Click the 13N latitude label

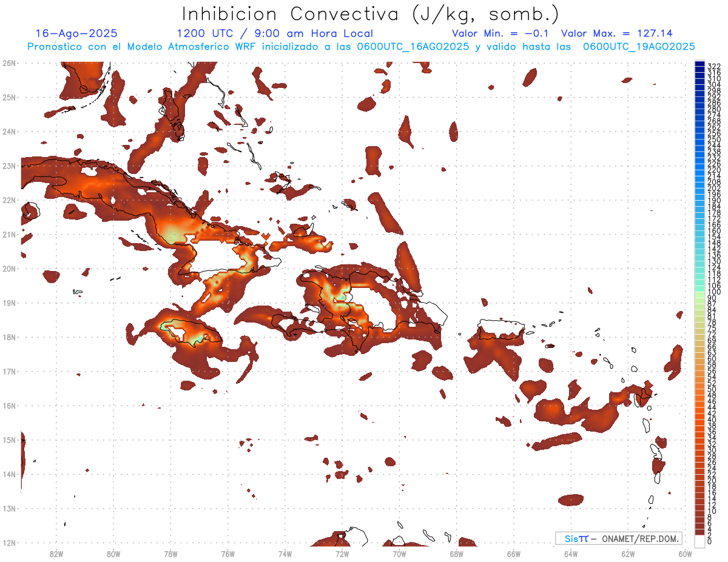point(9,509)
